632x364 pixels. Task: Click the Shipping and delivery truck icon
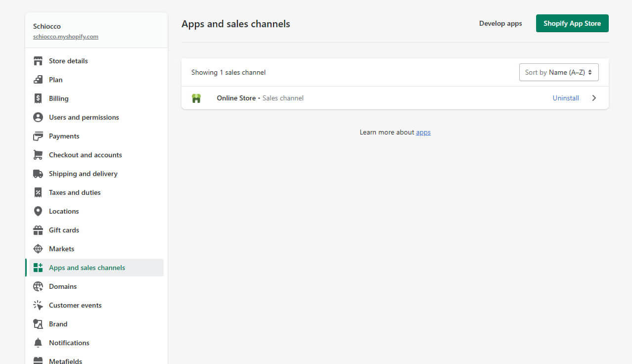click(x=38, y=174)
